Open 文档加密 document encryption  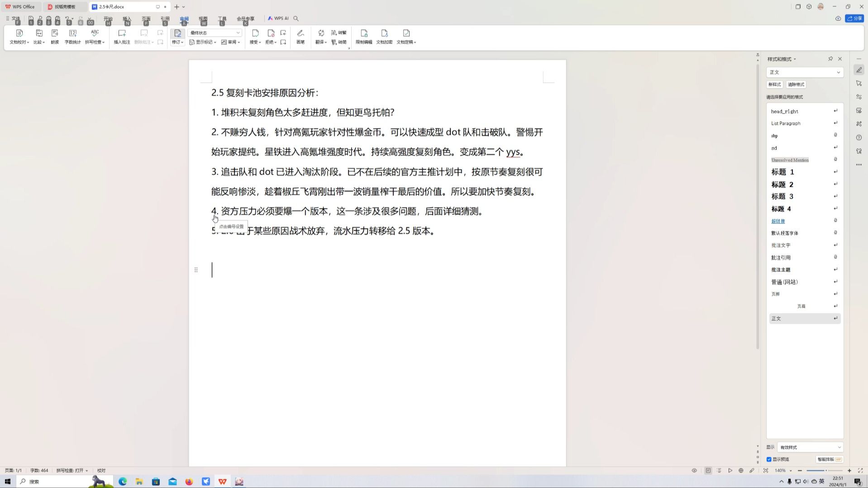384,37
